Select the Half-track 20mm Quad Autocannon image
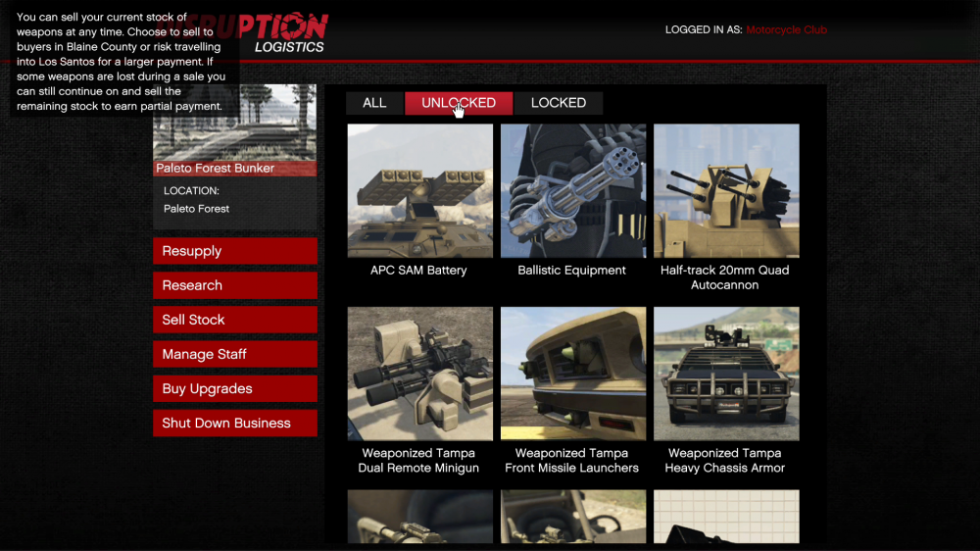 click(726, 191)
